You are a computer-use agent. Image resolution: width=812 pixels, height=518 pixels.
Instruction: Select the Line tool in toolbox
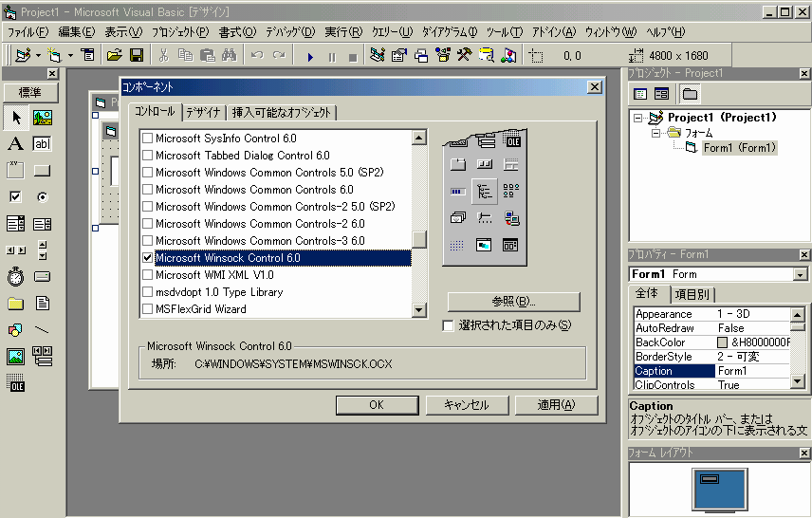click(43, 329)
